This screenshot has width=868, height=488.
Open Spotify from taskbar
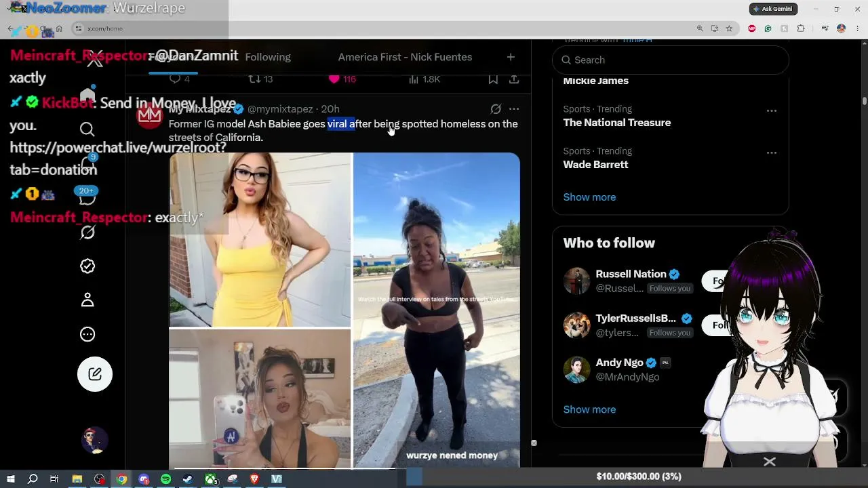coord(166,479)
